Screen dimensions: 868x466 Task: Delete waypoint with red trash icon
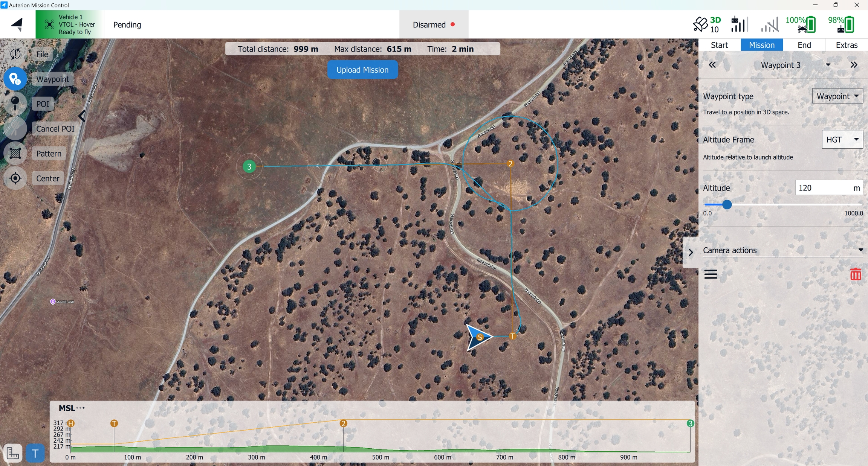click(855, 274)
